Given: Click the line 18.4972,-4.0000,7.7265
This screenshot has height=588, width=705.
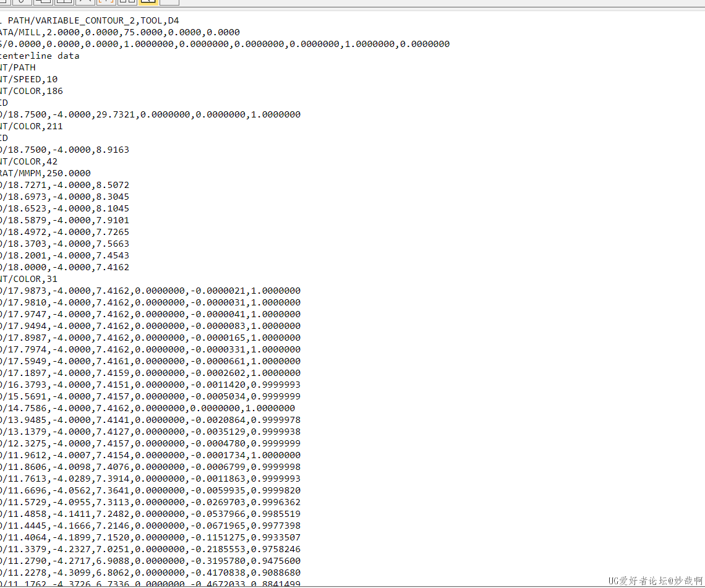Looking at the screenshot, I should point(65,232).
